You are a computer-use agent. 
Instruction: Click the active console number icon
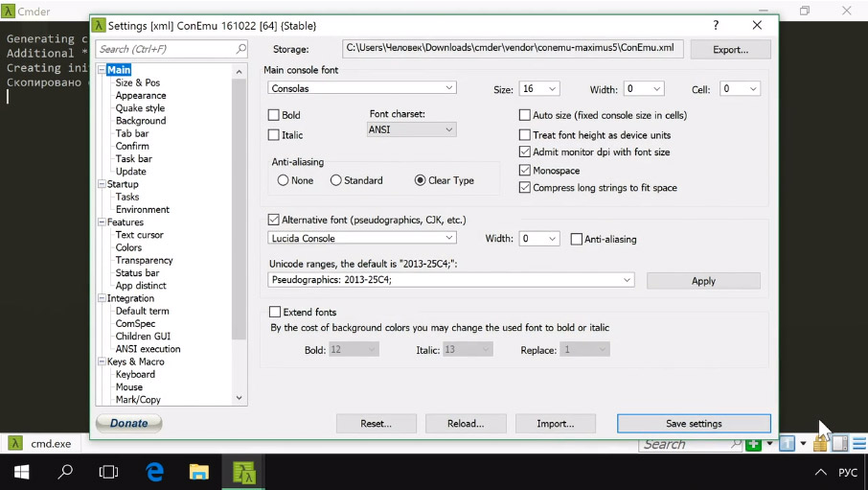click(787, 444)
